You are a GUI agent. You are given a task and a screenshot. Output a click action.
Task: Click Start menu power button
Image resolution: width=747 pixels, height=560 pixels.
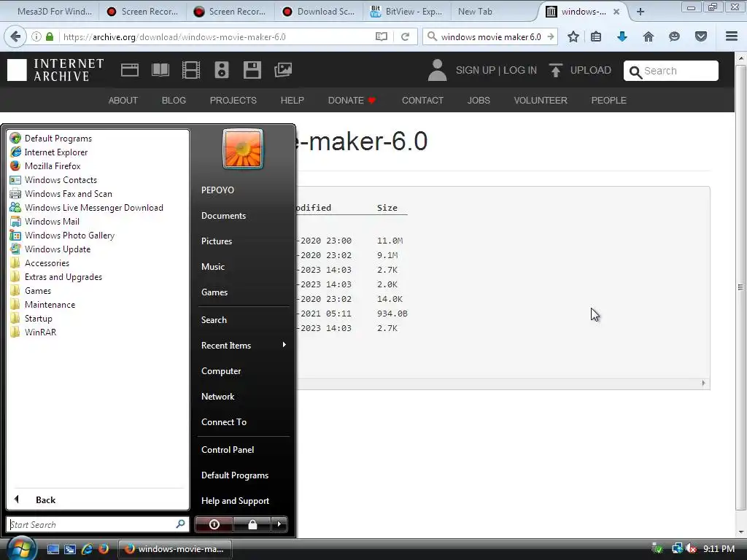tap(214, 524)
